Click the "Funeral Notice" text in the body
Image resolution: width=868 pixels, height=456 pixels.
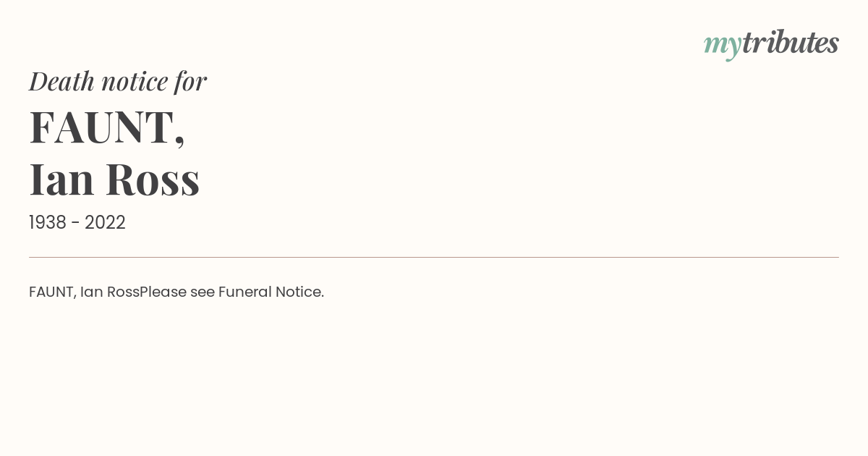[271, 292]
